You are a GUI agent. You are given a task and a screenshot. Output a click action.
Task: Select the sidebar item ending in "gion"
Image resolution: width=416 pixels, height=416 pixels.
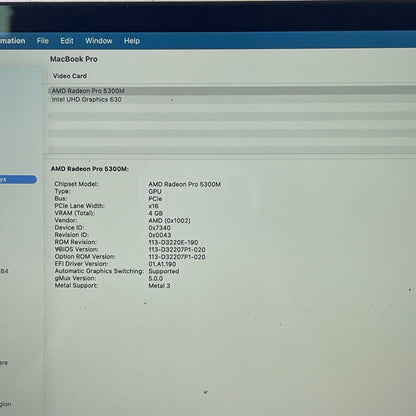click(6, 404)
